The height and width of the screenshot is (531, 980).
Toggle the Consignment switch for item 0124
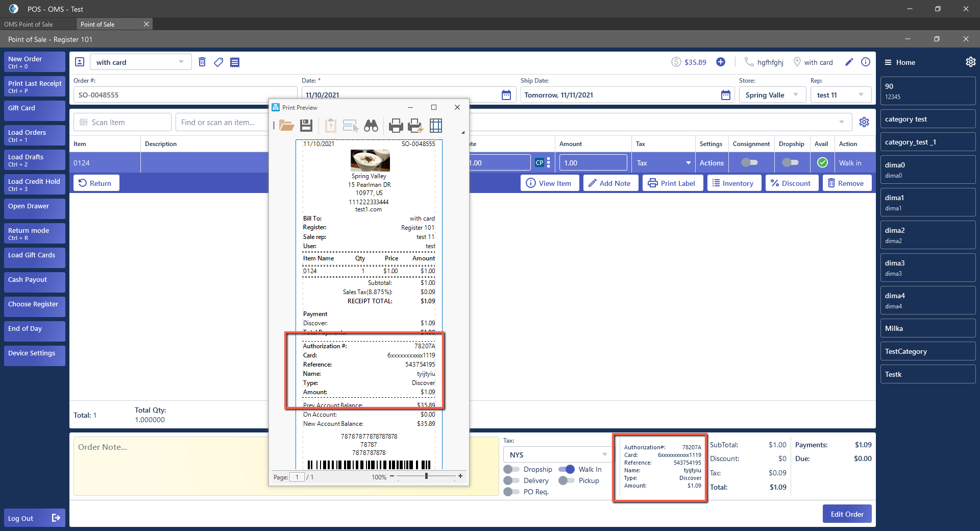pyautogui.click(x=749, y=163)
